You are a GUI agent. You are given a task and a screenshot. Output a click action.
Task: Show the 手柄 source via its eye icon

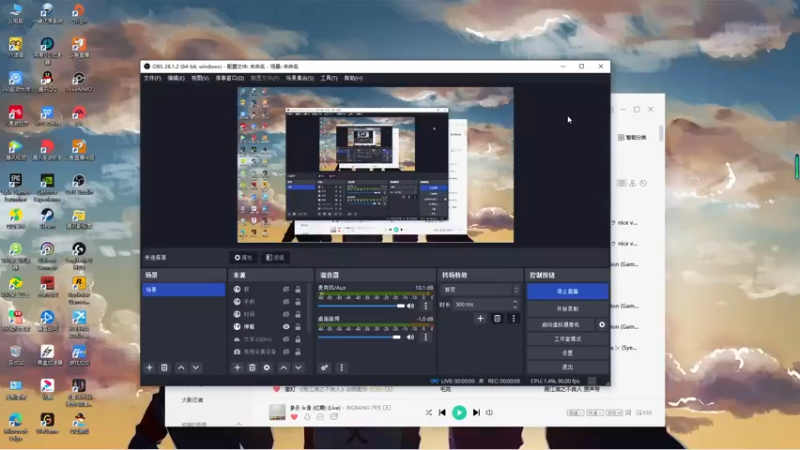(x=286, y=302)
